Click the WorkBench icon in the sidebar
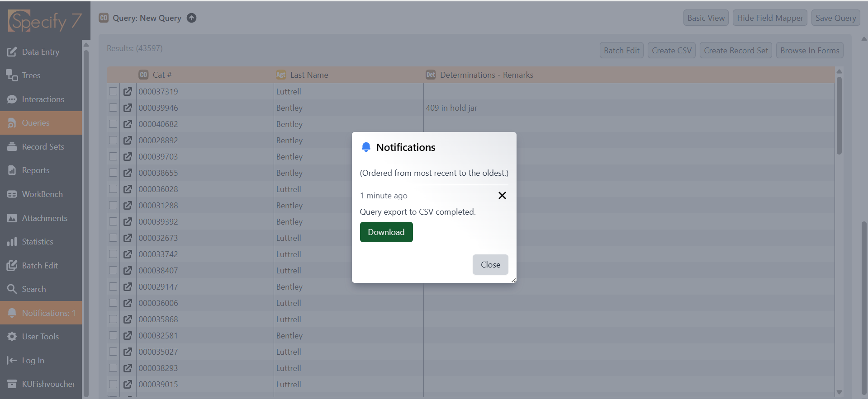This screenshot has width=868, height=399. click(x=12, y=194)
